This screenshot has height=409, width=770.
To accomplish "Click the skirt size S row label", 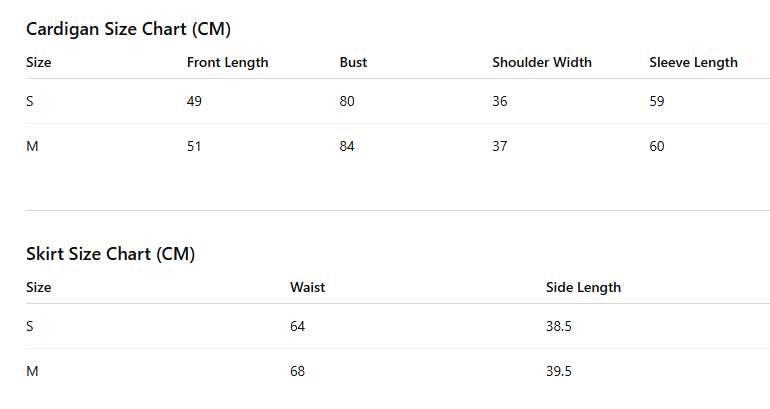I will (x=29, y=326).
